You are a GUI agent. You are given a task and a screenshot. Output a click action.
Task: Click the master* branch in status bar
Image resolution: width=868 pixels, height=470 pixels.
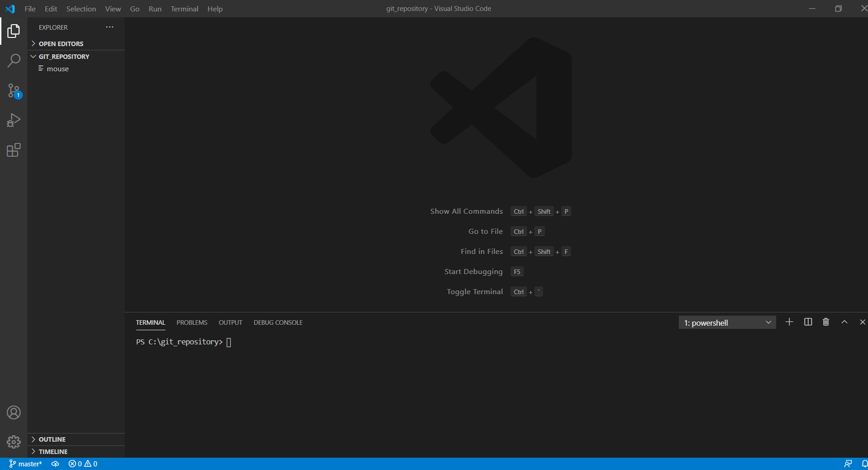[26, 464]
